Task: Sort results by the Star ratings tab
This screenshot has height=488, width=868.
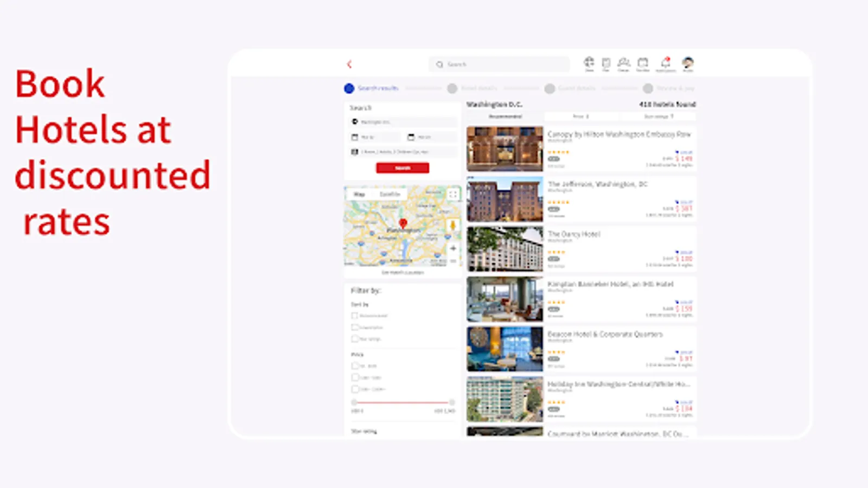Action: [658, 117]
